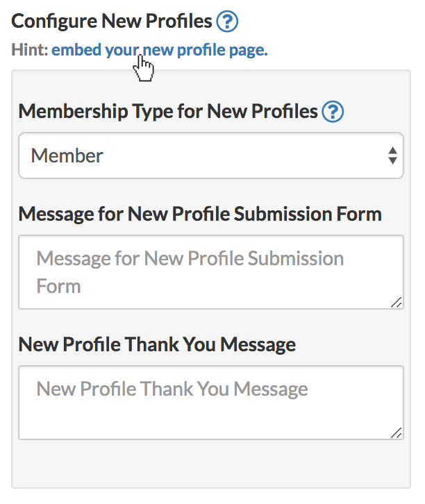This screenshot has height=504, width=425.
Task: Click 'Message for New Profile Submission Form' label
Action: [x=200, y=213]
